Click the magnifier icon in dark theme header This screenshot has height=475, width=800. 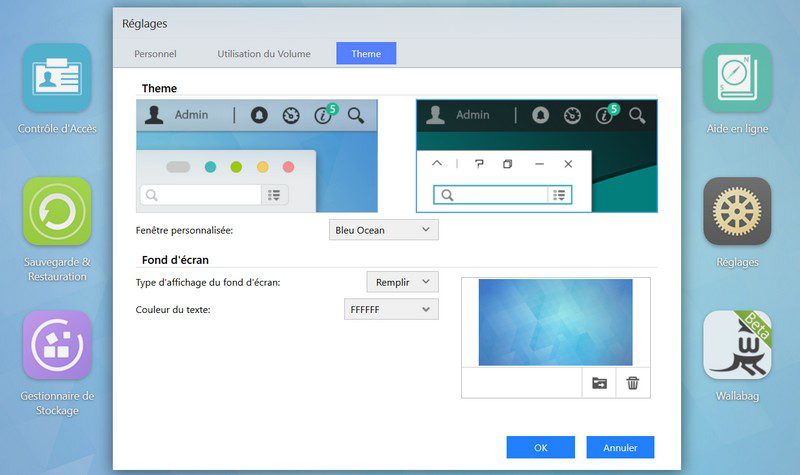[x=637, y=115]
